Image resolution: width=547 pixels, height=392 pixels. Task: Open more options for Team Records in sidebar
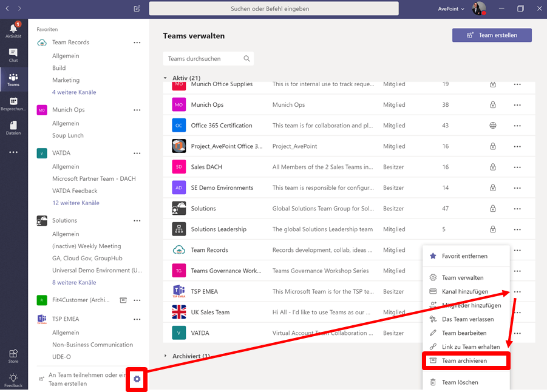pyautogui.click(x=137, y=42)
